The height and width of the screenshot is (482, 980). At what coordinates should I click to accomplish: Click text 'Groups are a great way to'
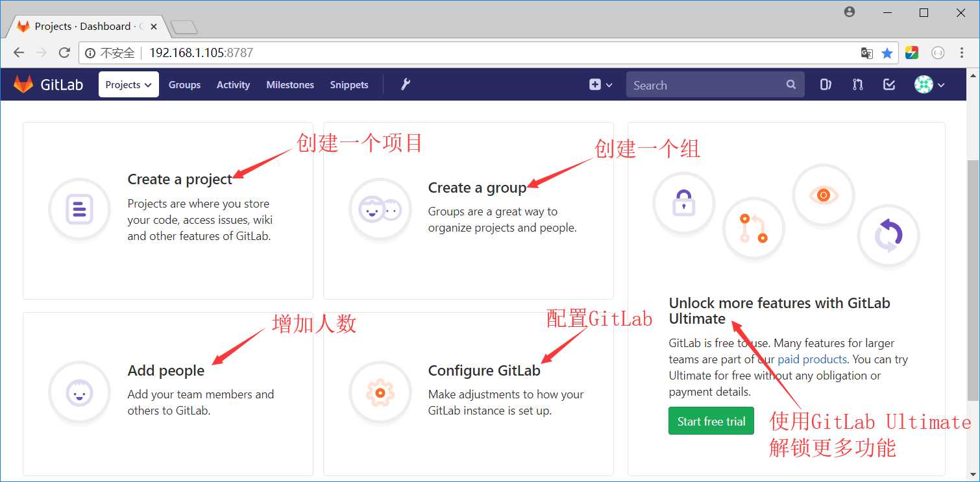[x=493, y=211]
